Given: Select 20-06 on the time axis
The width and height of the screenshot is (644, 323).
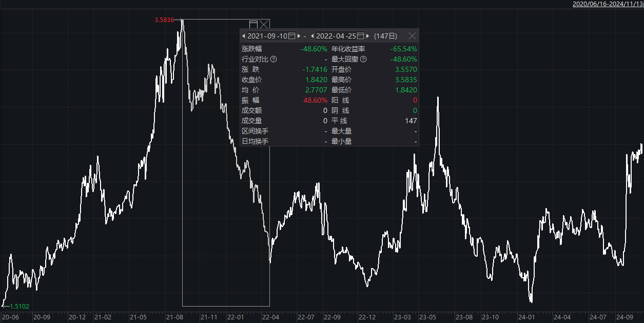Looking at the screenshot, I should point(11,317).
